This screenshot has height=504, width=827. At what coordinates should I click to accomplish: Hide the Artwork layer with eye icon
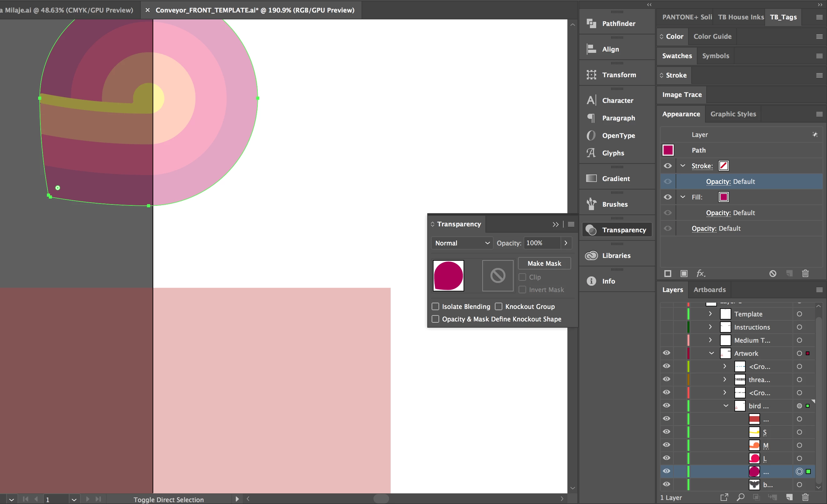(666, 353)
